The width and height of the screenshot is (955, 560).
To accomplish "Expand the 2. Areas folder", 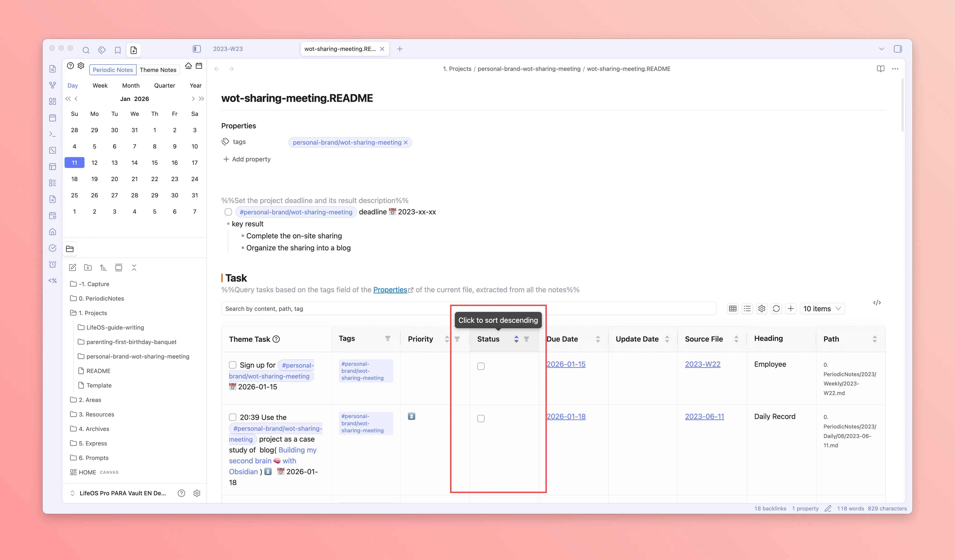I will click(90, 400).
